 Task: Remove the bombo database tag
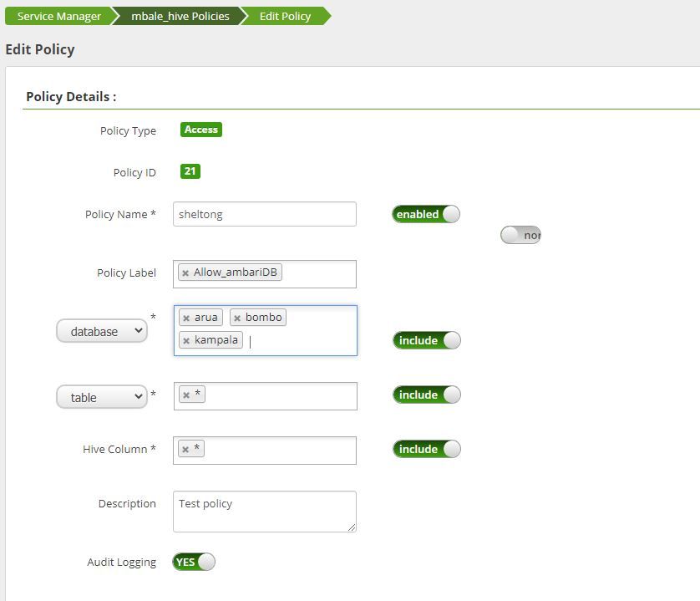click(237, 318)
